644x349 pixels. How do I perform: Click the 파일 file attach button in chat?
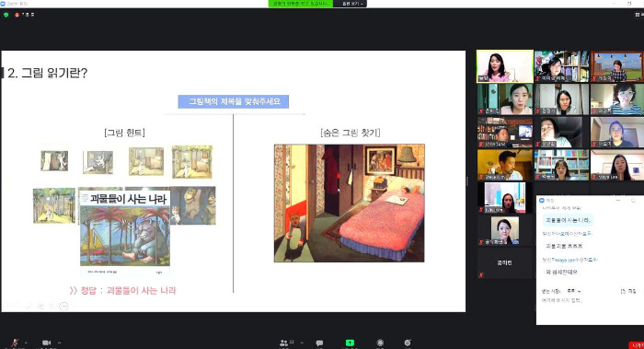coord(628,291)
